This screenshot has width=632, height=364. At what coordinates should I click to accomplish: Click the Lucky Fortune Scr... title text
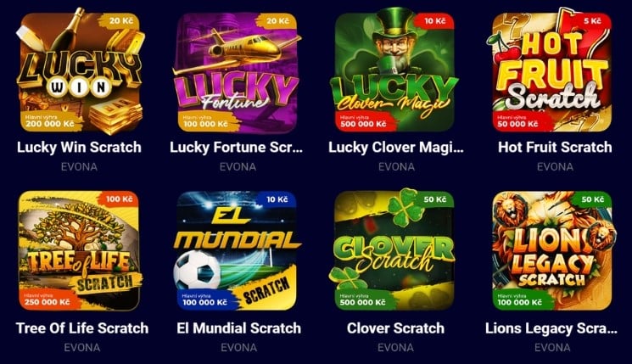pyautogui.click(x=236, y=147)
